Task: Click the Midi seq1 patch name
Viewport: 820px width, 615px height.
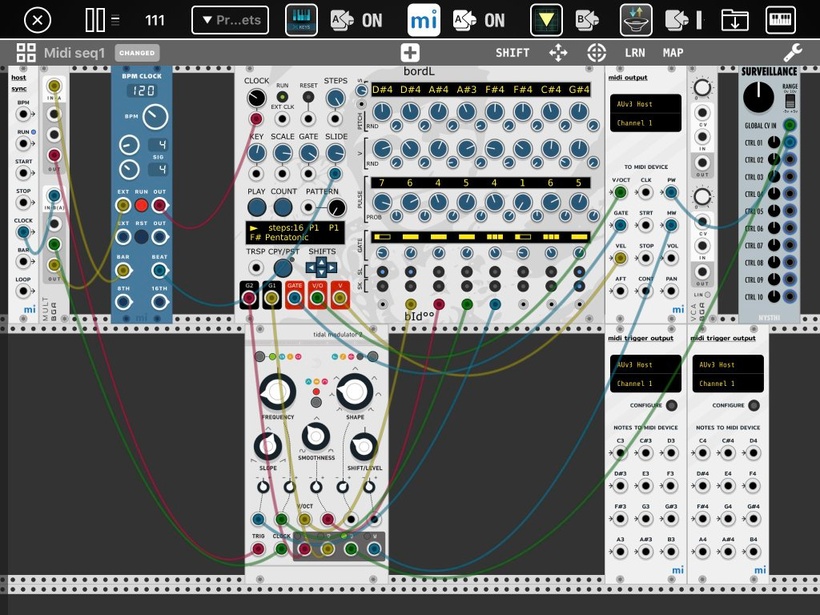Action: pos(74,53)
